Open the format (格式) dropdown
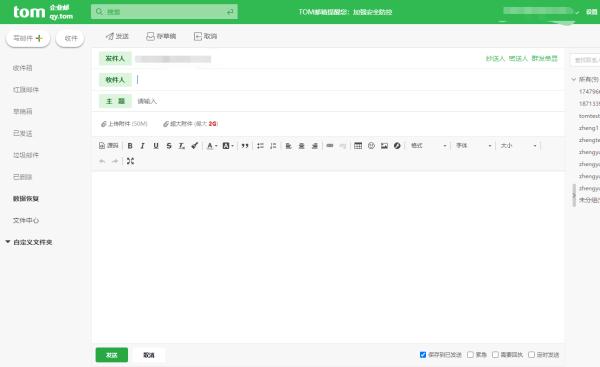 click(428, 146)
